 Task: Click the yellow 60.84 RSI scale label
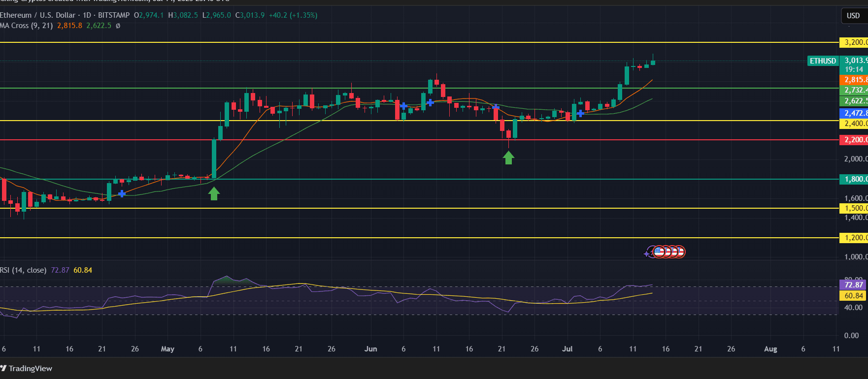pos(853,296)
